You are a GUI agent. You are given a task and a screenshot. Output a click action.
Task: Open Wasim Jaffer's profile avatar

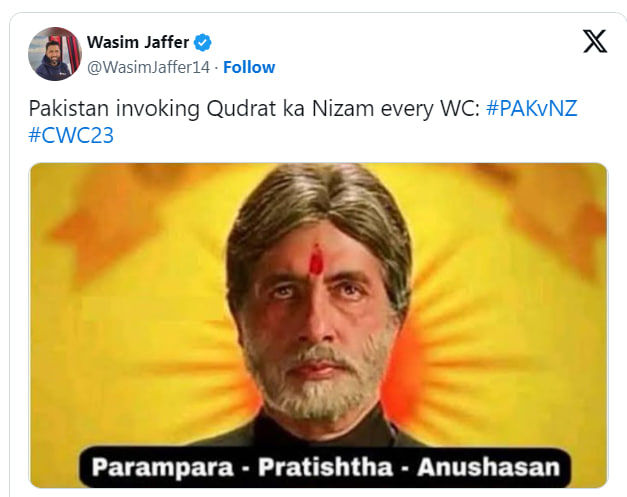pos(55,54)
